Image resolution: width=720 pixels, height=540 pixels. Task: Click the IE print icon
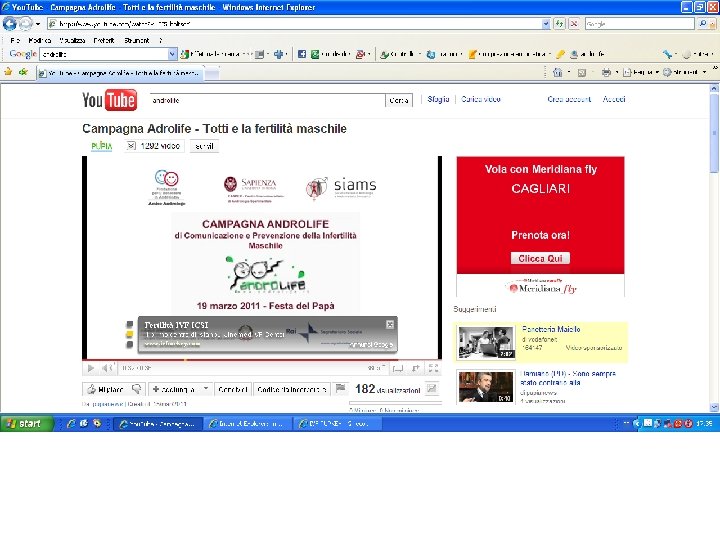click(x=606, y=73)
